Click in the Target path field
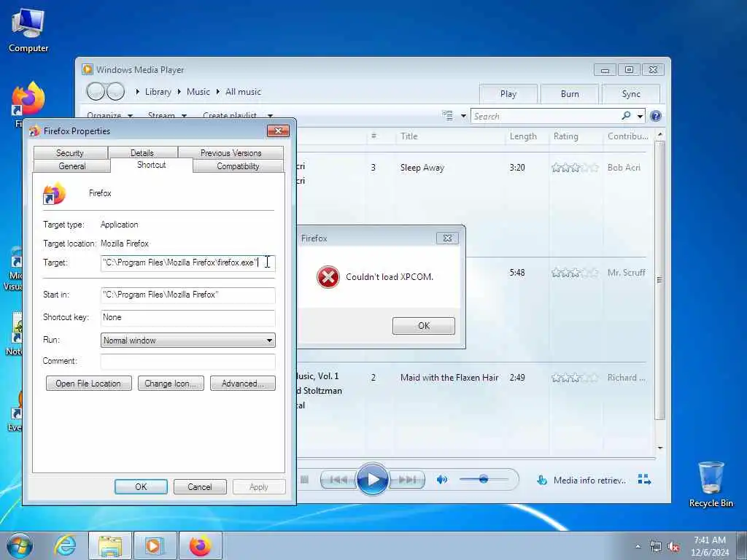This screenshot has width=747, height=560. point(187,262)
